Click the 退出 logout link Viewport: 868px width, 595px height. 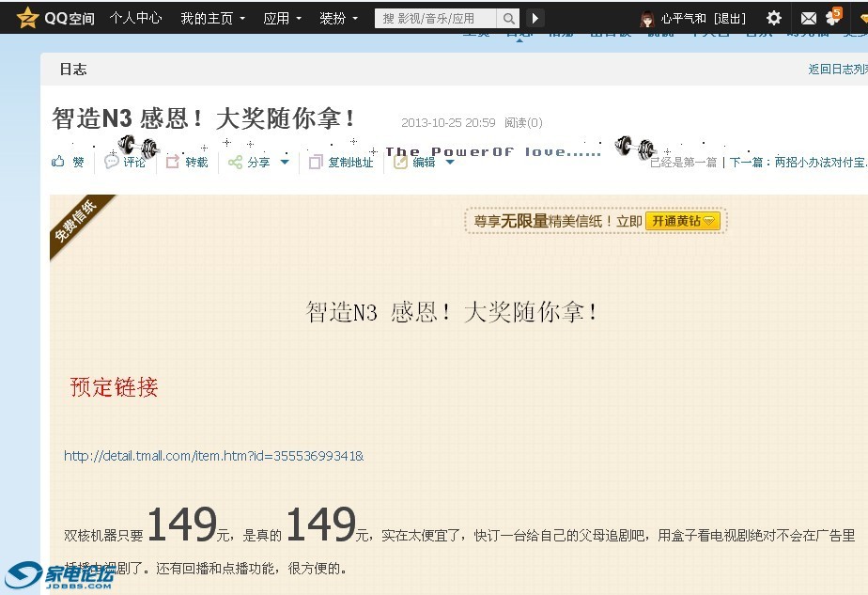point(729,19)
